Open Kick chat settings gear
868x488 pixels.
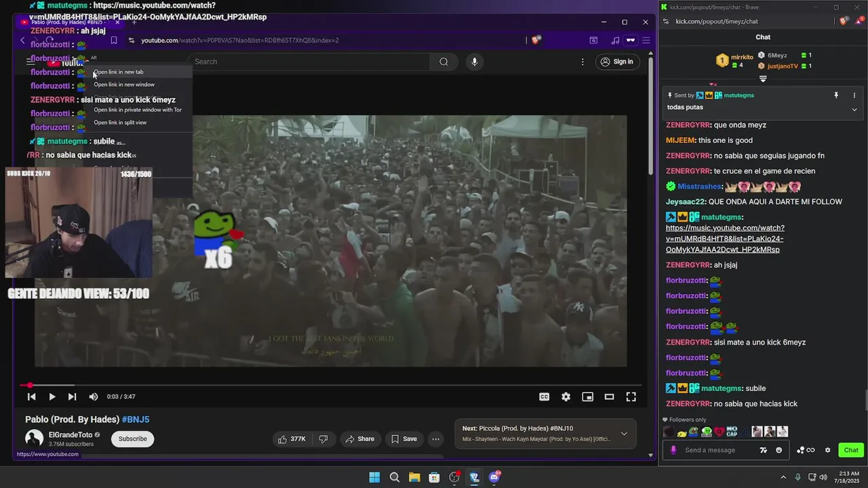pos(827,450)
